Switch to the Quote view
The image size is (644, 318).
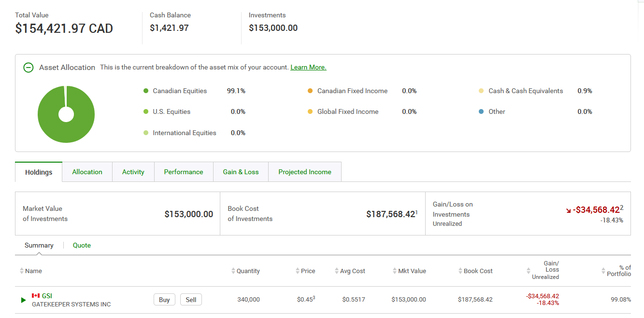pyautogui.click(x=82, y=245)
